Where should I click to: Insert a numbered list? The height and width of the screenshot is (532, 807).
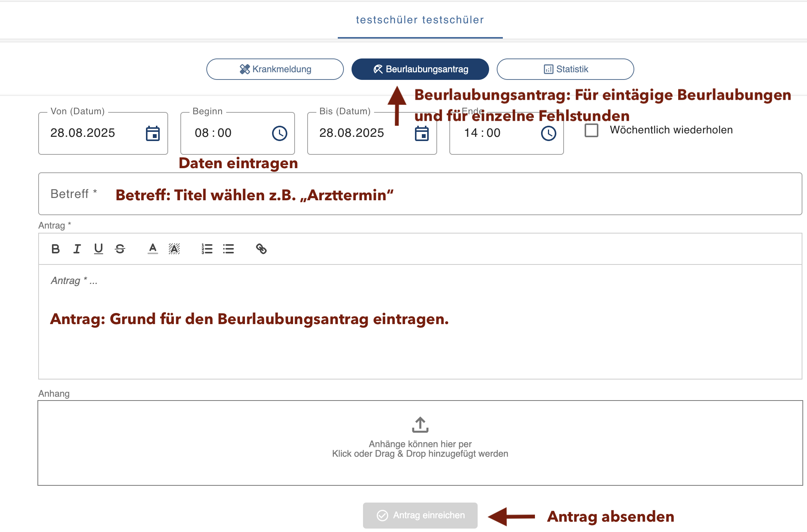pyautogui.click(x=207, y=249)
